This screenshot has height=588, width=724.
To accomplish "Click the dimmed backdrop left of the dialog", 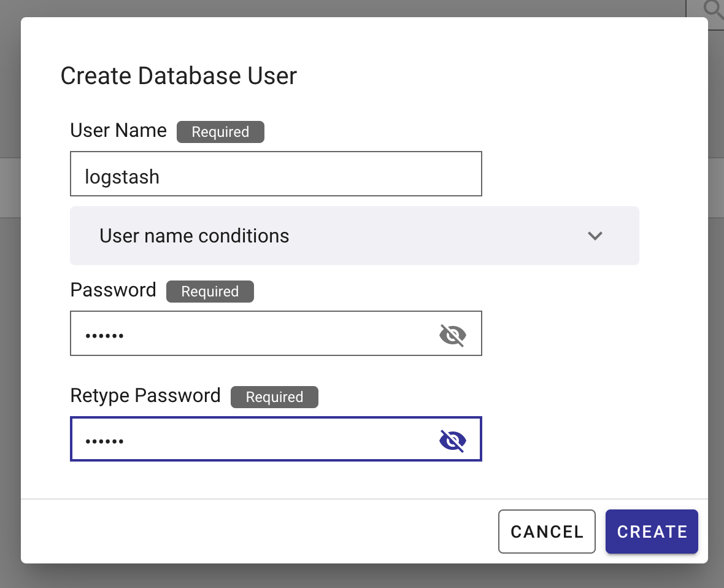I will click(x=10, y=307).
